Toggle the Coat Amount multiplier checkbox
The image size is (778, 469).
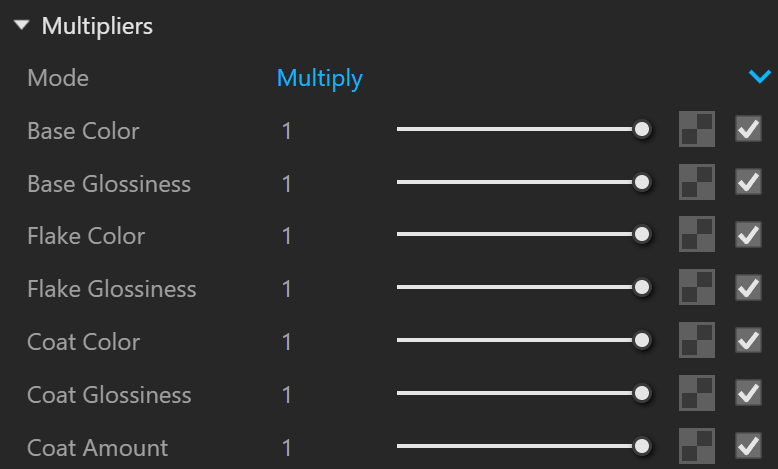coord(748,446)
